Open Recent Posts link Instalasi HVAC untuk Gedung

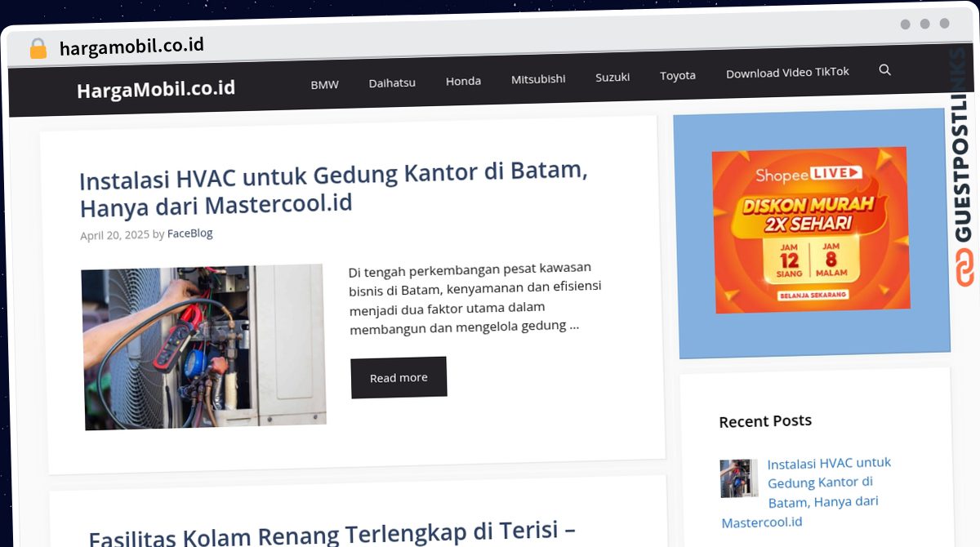pos(807,492)
